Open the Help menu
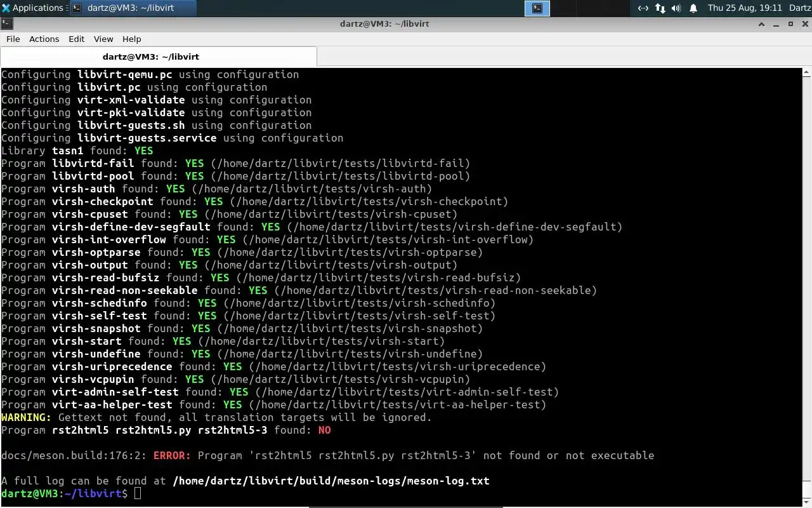This screenshot has height=508, width=812. coord(131,39)
